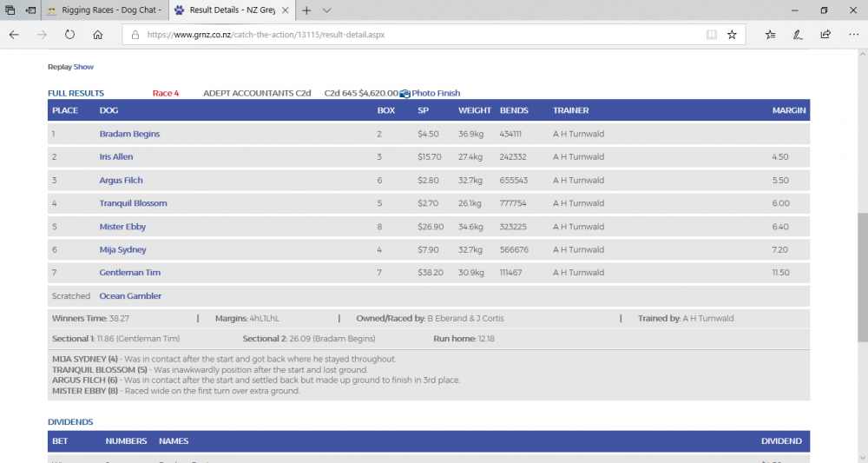The image size is (868, 463).
Task: Open the browser Settings and more menu
Action: coord(852,35)
